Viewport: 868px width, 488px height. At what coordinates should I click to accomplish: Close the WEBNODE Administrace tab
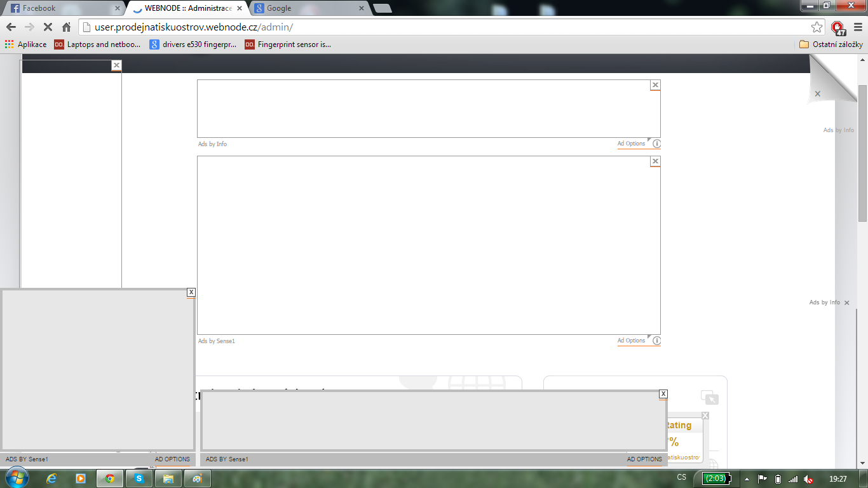coord(240,8)
